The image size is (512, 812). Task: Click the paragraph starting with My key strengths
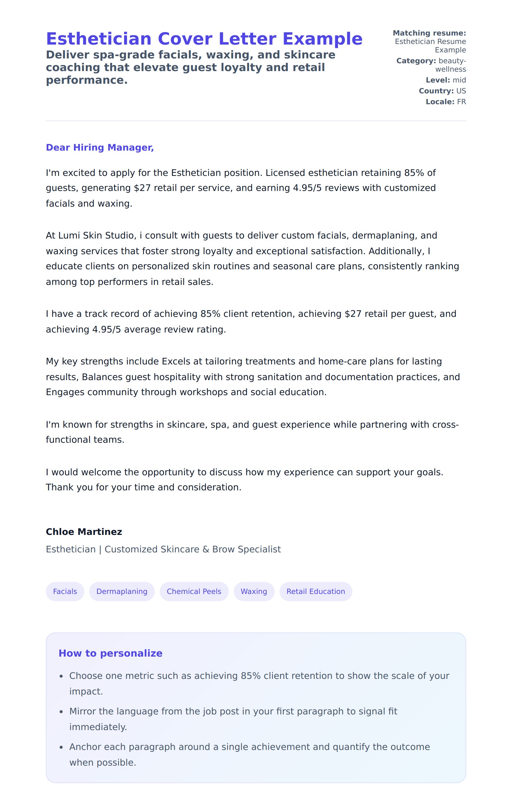click(252, 376)
